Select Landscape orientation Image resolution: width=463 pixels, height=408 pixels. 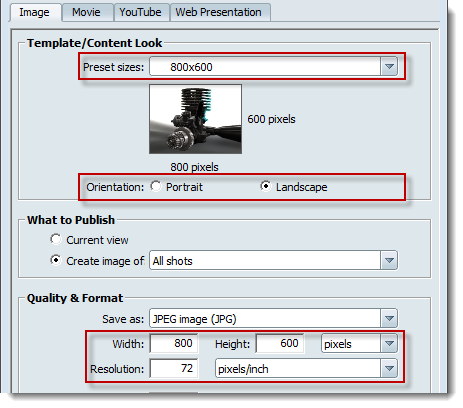point(265,186)
